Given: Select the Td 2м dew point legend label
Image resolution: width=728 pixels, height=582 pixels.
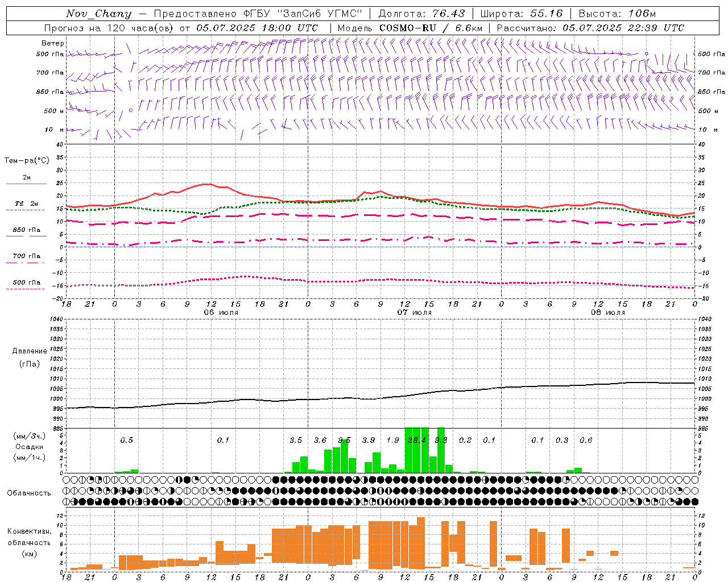Looking at the screenshot, I should tap(27, 203).
